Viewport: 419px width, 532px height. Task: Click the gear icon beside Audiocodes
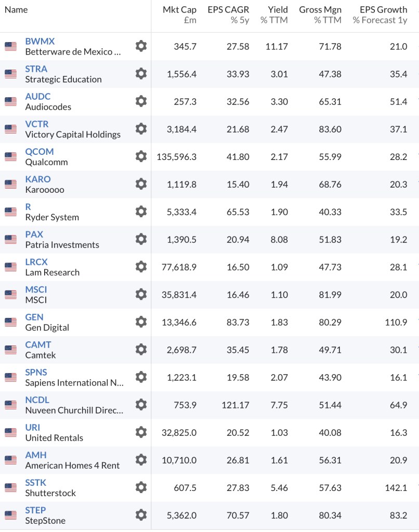(x=141, y=101)
